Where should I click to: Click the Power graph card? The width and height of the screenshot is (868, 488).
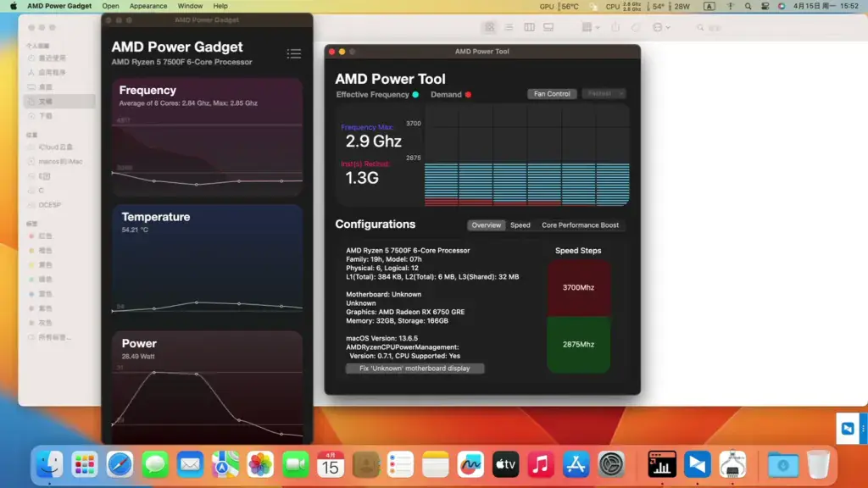click(x=207, y=387)
